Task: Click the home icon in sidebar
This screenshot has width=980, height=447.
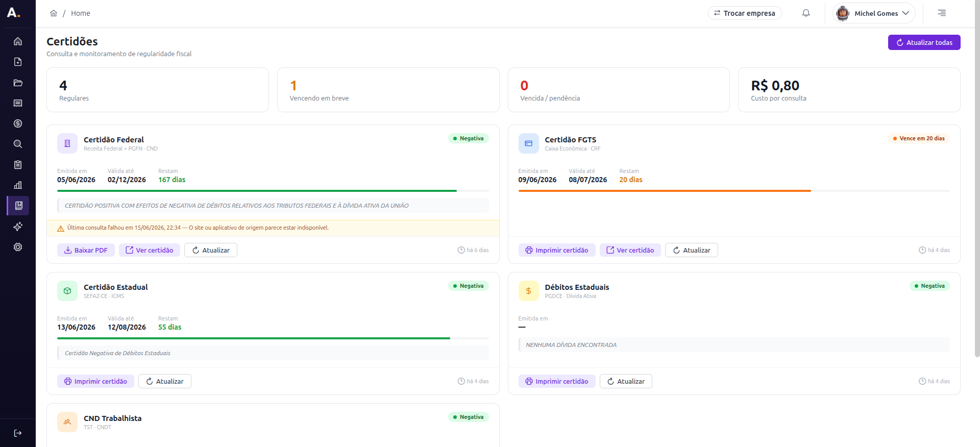Action: [18, 41]
